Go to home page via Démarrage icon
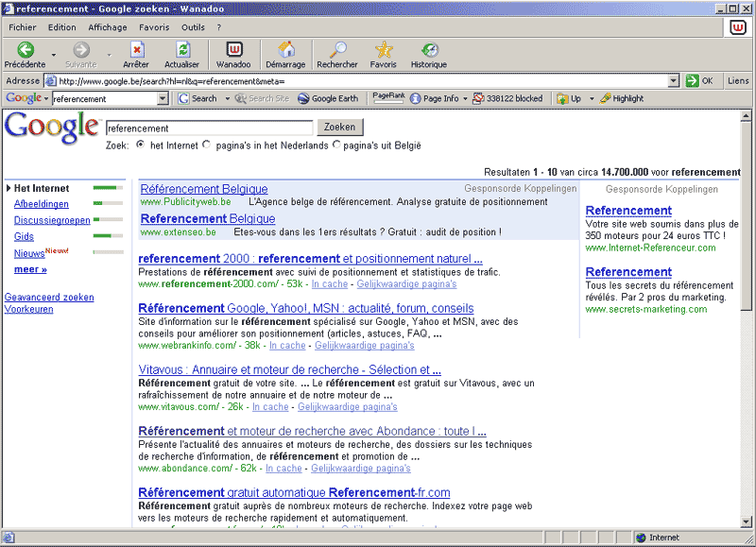756x547 pixels. (x=286, y=49)
